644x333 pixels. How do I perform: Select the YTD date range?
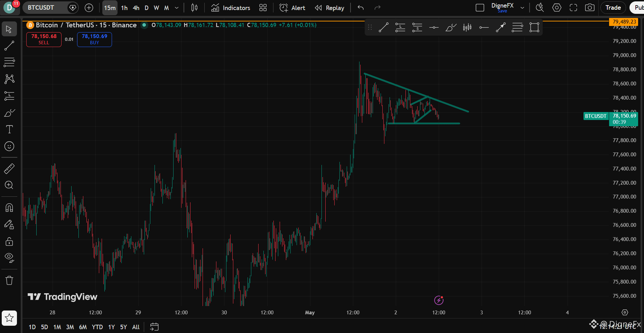(97, 327)
